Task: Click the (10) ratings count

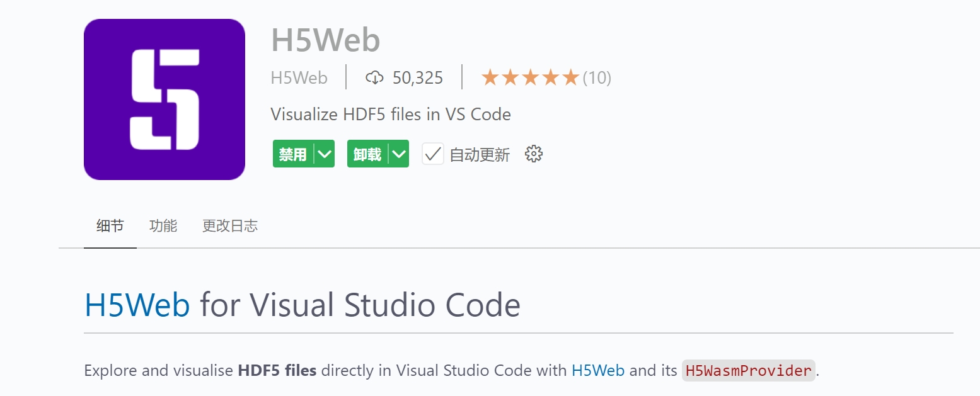Action: pyautogui.click(x=597, y=78)
